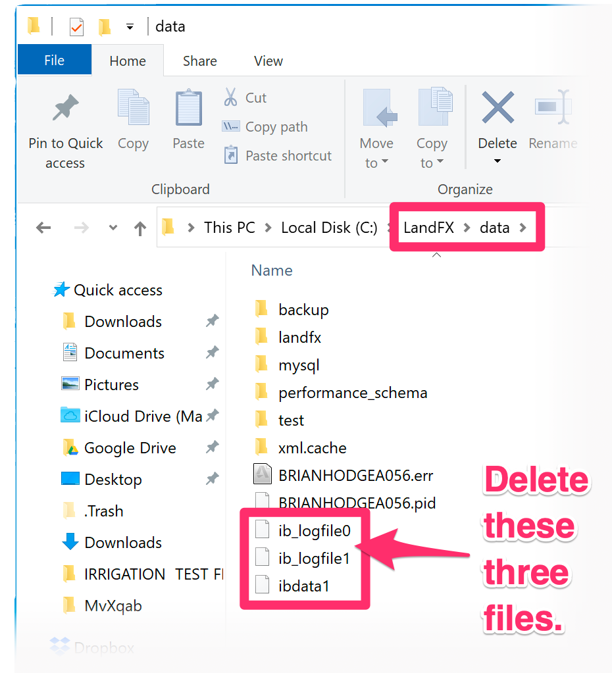612x700 pixels.
Task: Open the Move to dropdown arrow
Action: point(385,161)
